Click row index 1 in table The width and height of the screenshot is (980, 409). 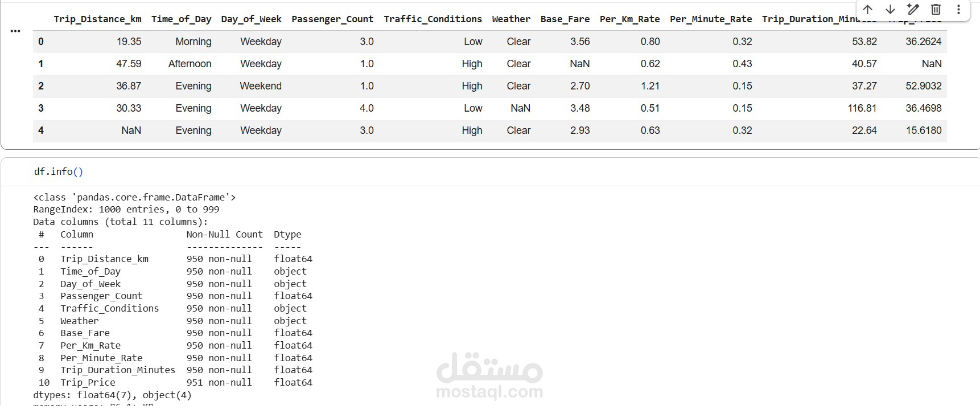(41, 64)
